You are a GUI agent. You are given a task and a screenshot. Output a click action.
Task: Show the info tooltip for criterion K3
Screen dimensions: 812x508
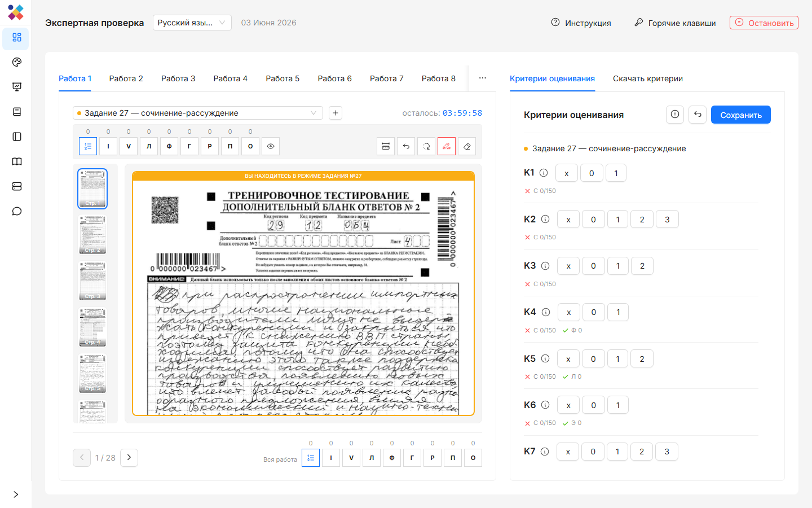coord(545,266)
